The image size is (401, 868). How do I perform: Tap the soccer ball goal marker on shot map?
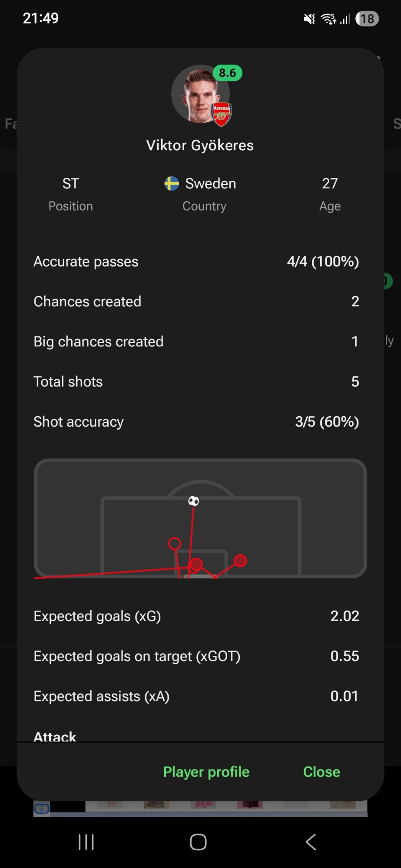[x=193, y=501]
